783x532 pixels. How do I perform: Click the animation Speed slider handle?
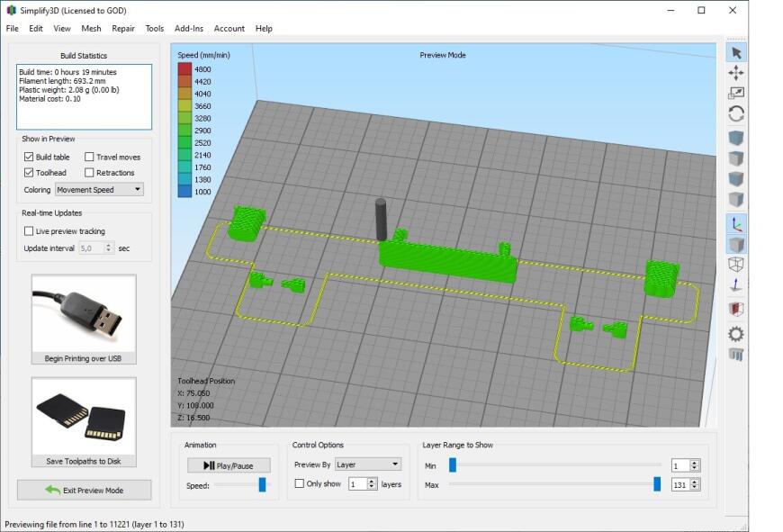(x=262, y=484)
